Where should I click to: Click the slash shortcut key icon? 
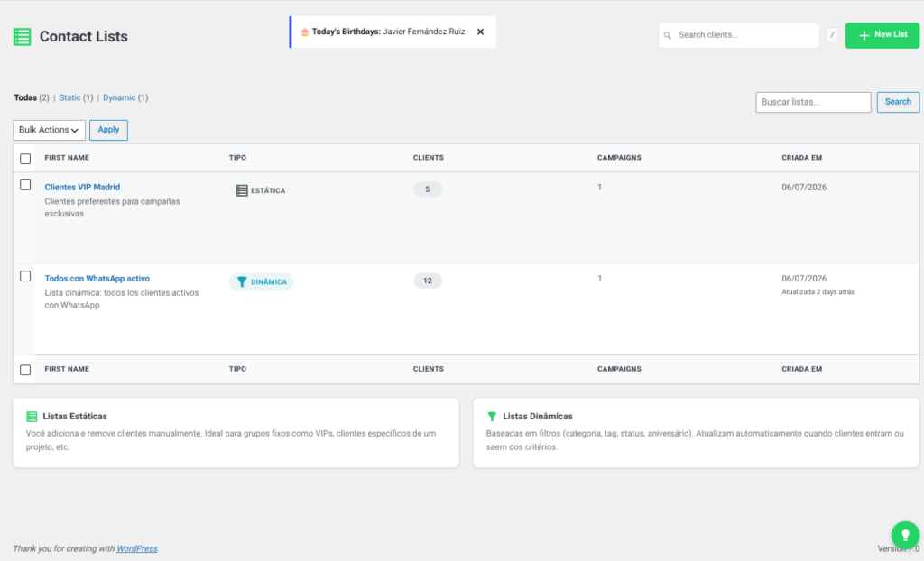tap(832, 35)
